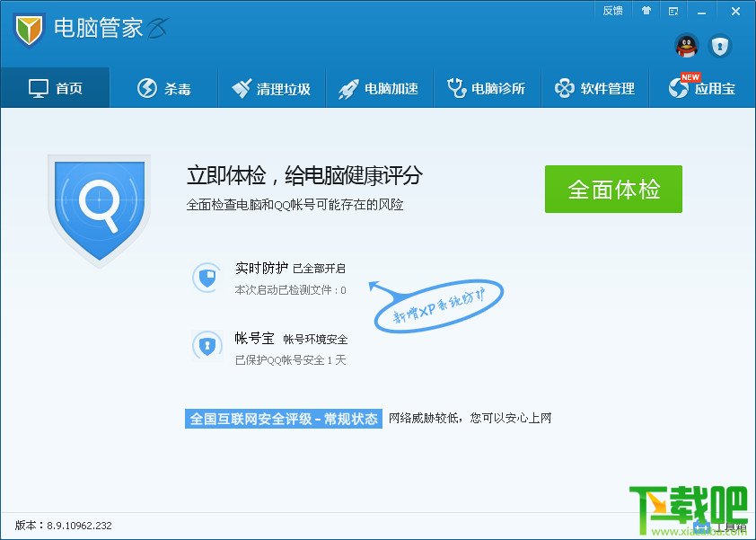Viewport: 756px width, 540px height.
Task: Open the main menu icon in title bar
Action: coord(673,11)
